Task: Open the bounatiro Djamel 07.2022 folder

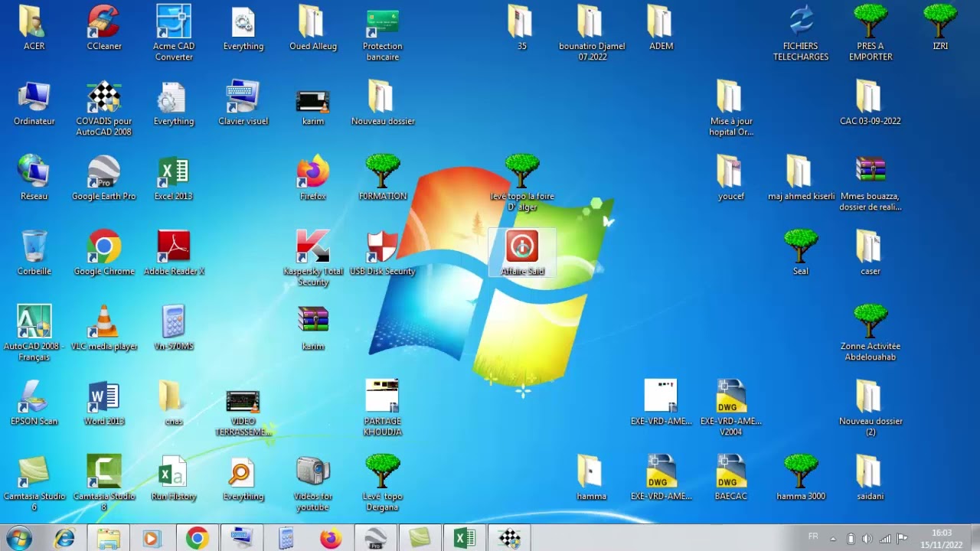Action: [592, 33]
